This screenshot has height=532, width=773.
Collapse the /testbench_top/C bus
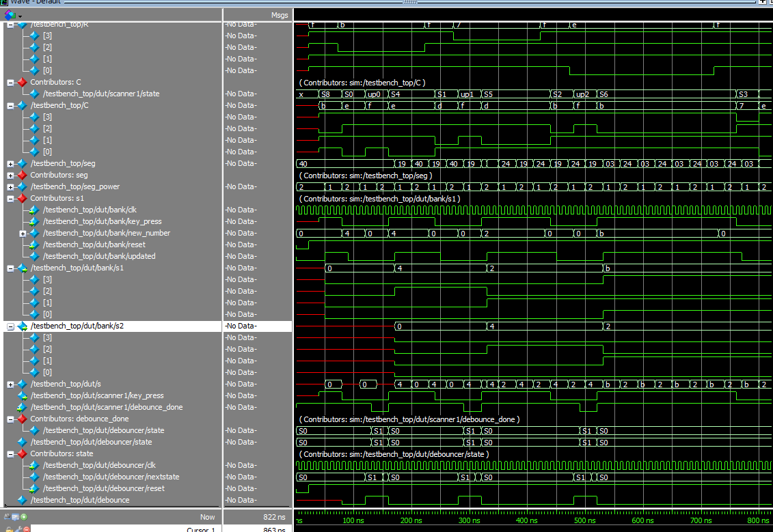10,105
